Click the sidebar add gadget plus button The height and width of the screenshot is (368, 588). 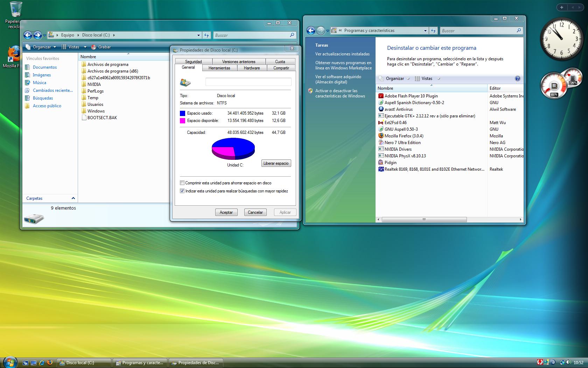pos(562,7)
